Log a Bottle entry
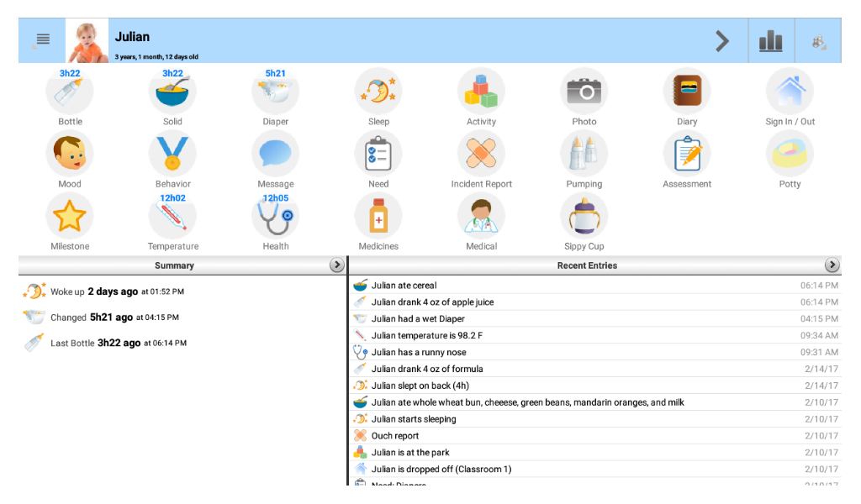 pos(70,92)
